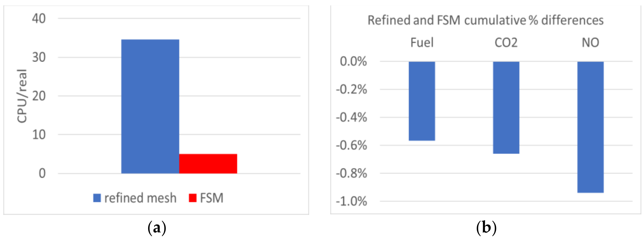Image resolution: width=644 pixels, height=239 pixels.
Task: Select the CPU/real y-axis title
Action: (22, 96)
